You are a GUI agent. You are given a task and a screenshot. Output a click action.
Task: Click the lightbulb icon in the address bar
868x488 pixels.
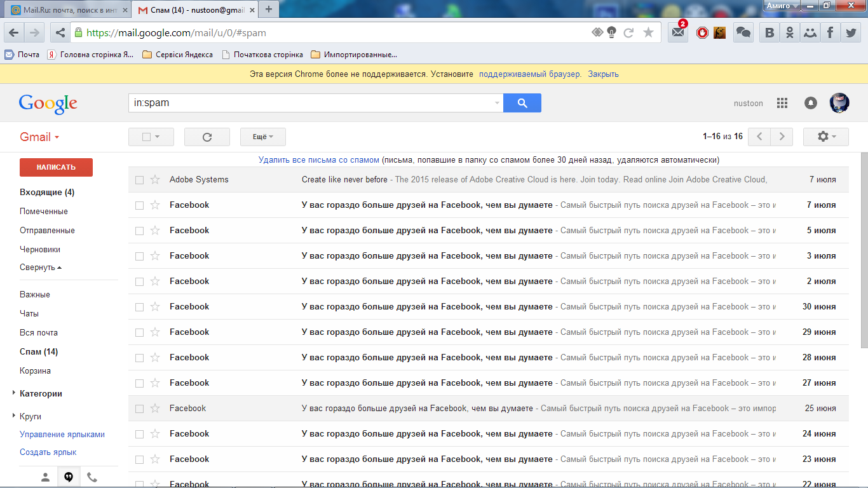click(x=612, y=32)
